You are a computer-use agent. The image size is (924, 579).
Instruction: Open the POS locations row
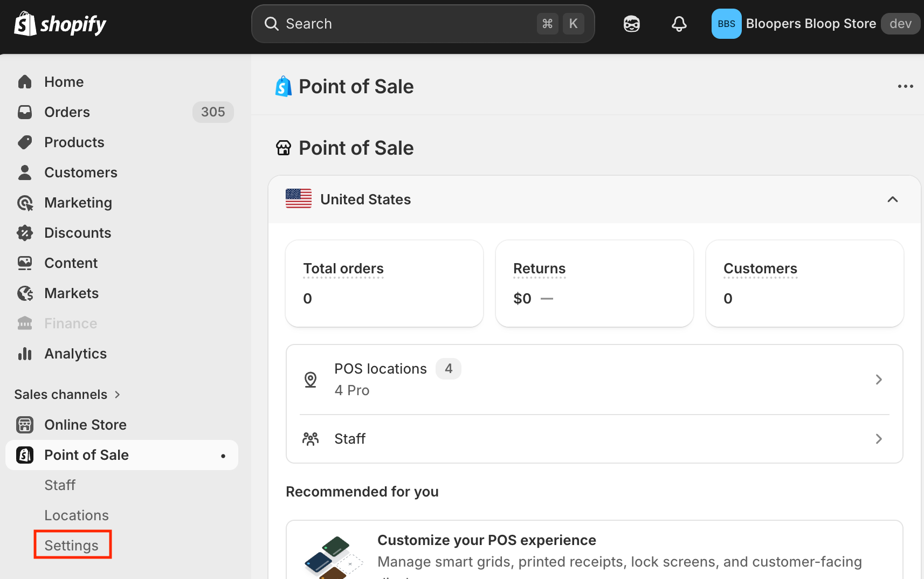pyautogui.click(x=594, y=380)
